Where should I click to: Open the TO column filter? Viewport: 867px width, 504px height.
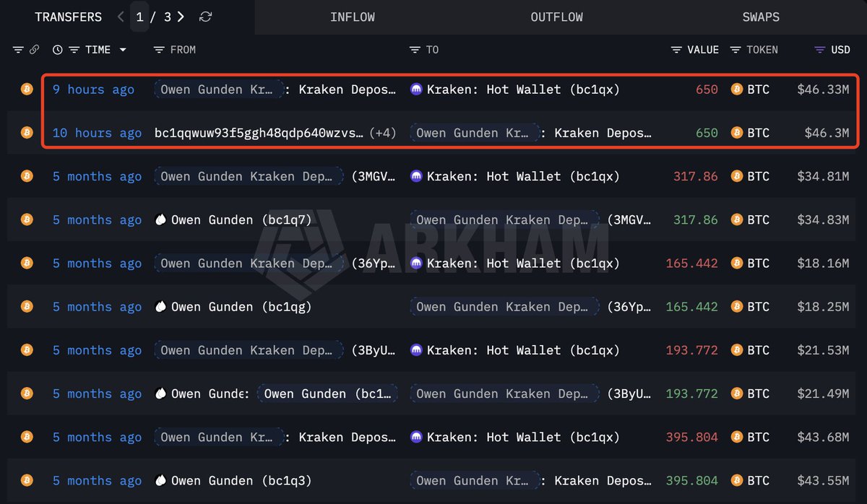415,50
